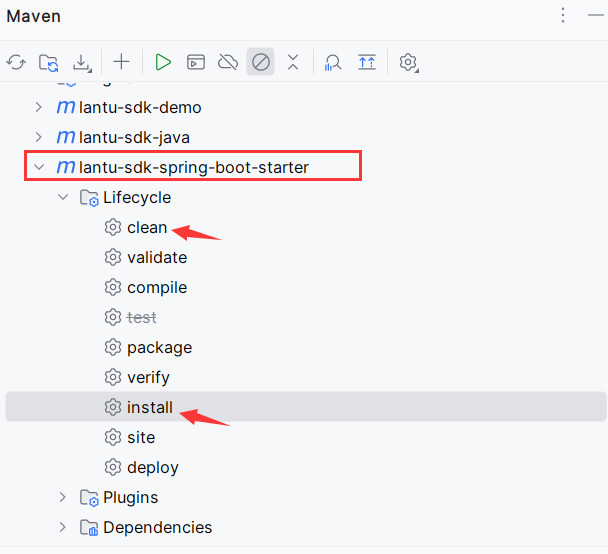Expand lantu-sdk-demo module
Viewport: 608px width, 554px height.
click(38, 107)
